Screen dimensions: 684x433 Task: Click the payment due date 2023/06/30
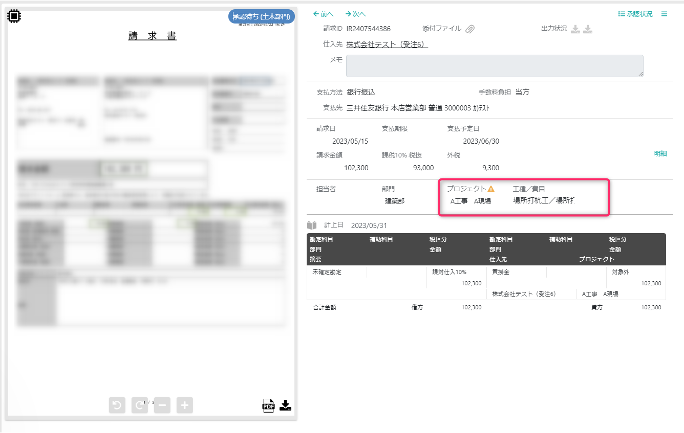click(x=481, y=141)
